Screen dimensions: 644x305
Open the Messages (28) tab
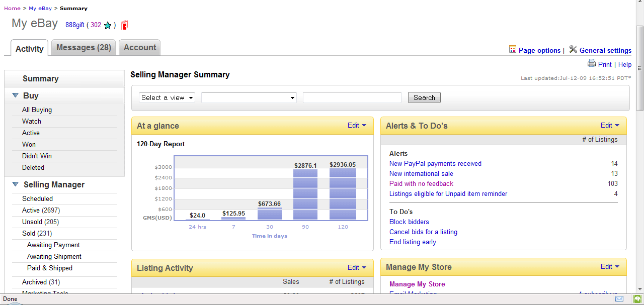(84, 47)
